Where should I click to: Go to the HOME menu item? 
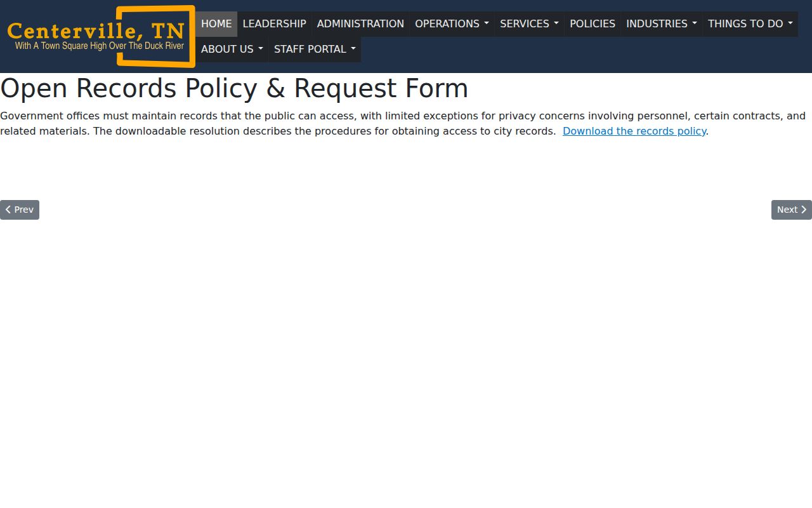pos(216,23)
